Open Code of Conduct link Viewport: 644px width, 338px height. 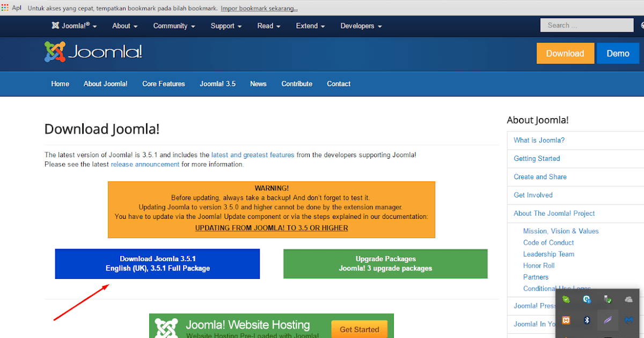[548, 243]
